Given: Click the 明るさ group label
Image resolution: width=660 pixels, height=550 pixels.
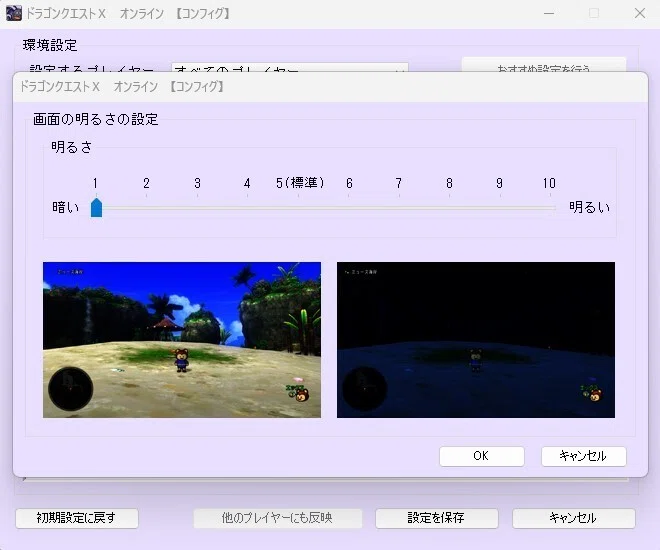Looking at the screenshot, I should point(72,147).
